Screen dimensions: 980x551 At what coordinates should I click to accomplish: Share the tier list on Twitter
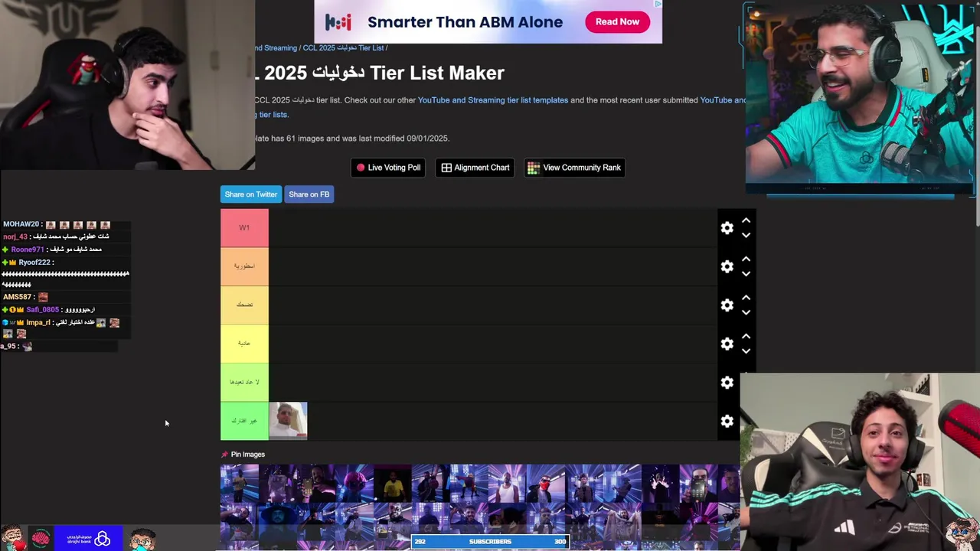pos(251,194)
